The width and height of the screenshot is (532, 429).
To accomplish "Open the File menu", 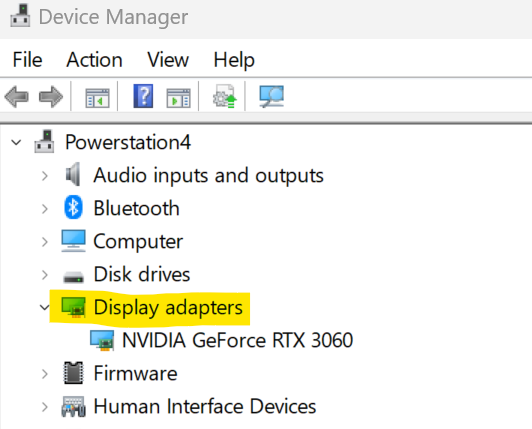I will 27,60.
